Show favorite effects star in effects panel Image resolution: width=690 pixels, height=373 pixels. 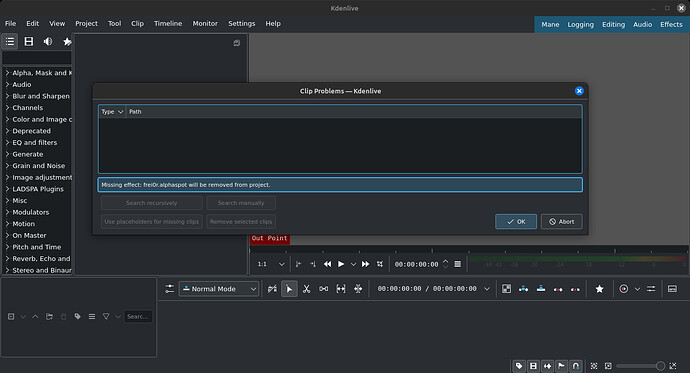click(x=67, y=41)
